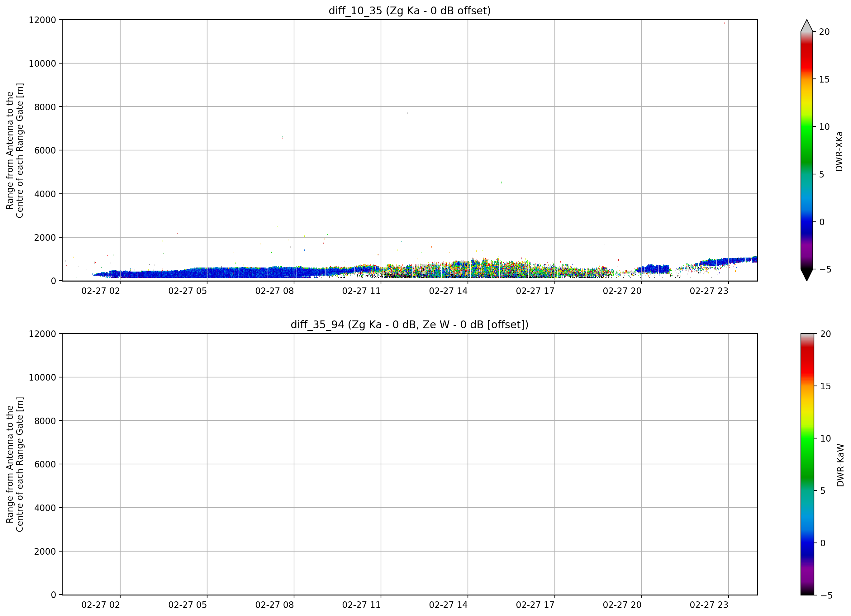Click the "6000" y-tick of the bottom plot

pyautogui.click(x=45, y=464)
